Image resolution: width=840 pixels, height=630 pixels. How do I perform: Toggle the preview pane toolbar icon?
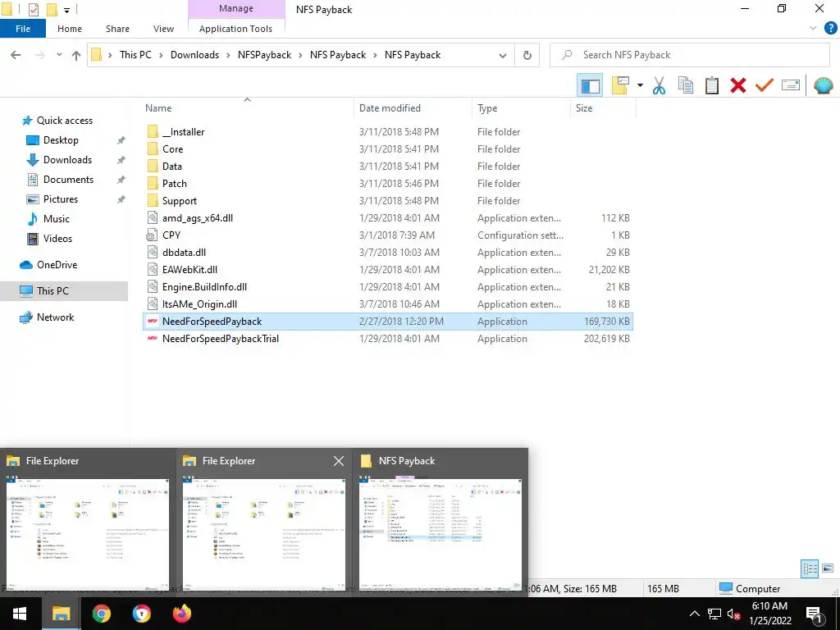pyautogui.click(x=590, y=85)
